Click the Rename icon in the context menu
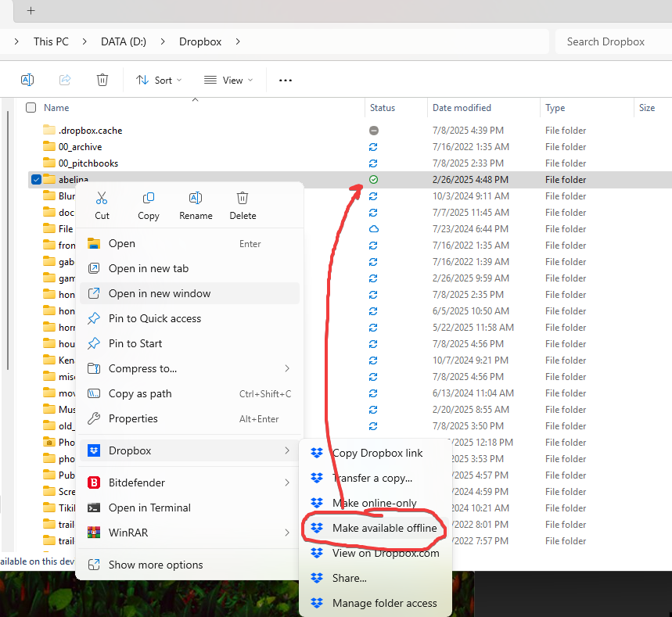 196,198
